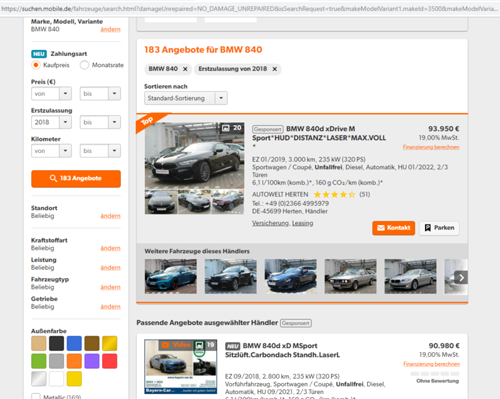Click the NEU badge beside Zahlungsart
The height and width of the screenshot is (399, 500).
(x=39, y=54)
